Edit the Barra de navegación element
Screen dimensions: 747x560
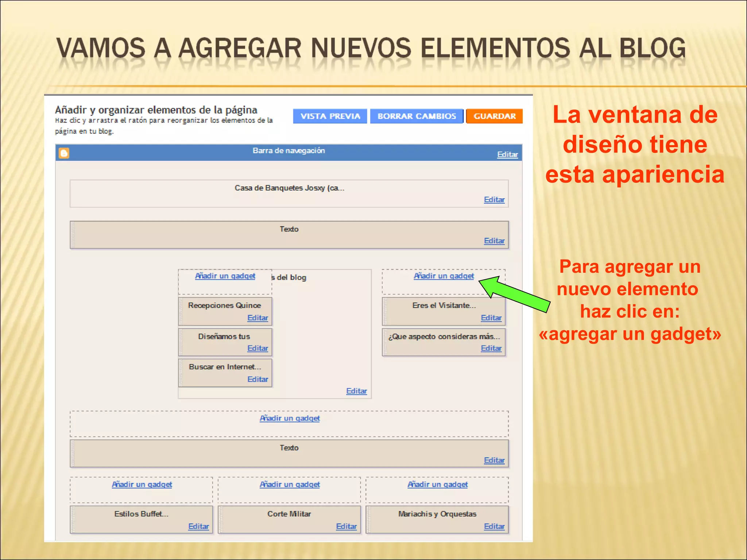pyautogui.click(x=507, y=155)
